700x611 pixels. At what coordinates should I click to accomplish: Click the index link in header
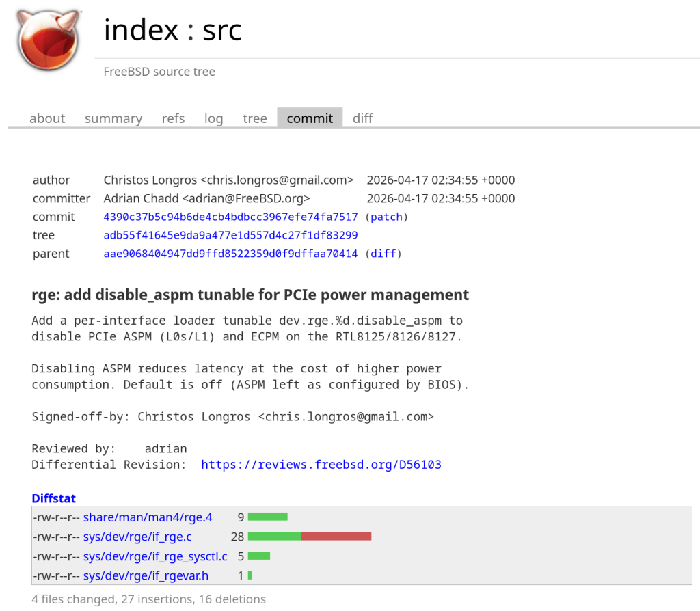(x=140, y=30)
